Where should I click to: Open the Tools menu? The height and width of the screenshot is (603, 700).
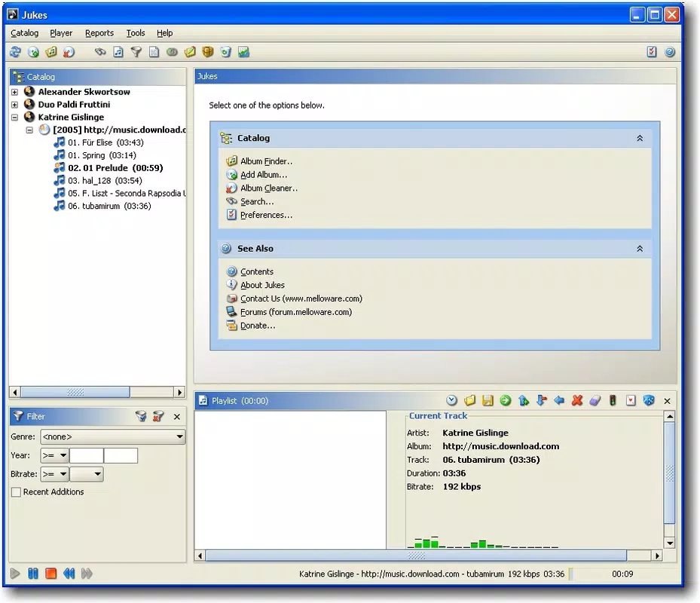click(136, 33)
